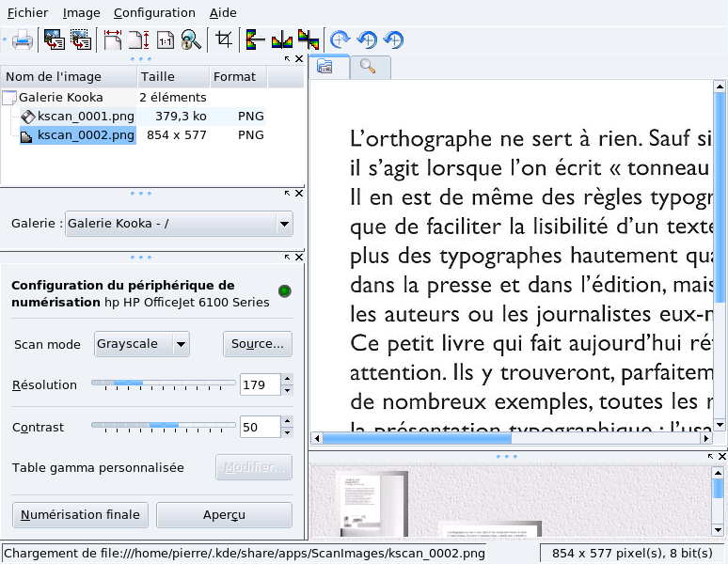Open the Fichier menu
728x564 pixels.
(27, 12)
